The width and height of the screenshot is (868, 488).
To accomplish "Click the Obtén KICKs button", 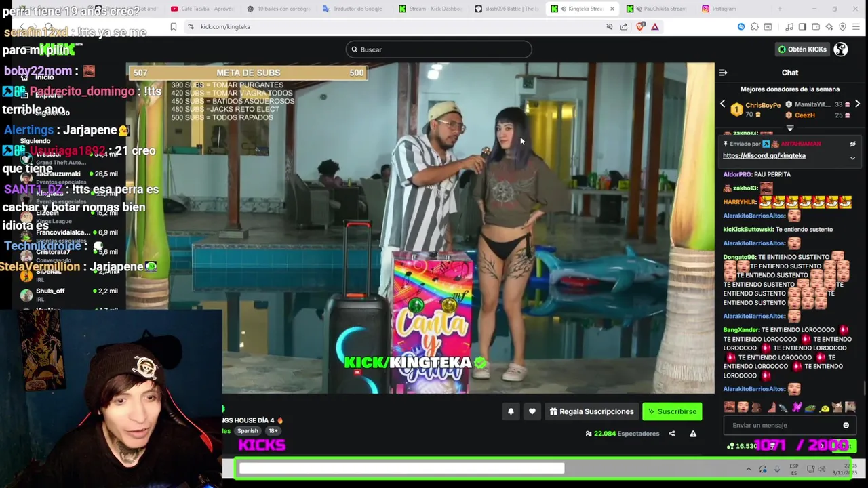I will click(803, 49).
